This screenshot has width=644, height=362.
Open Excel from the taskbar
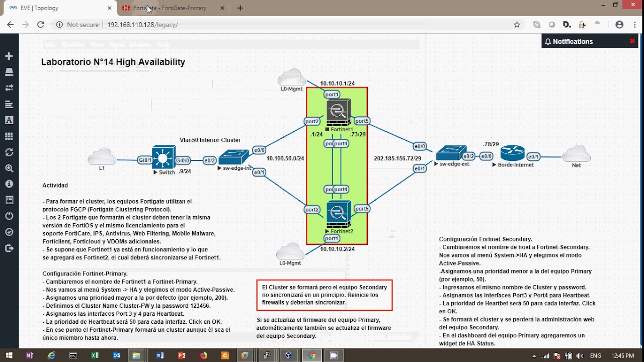[95, 355]
